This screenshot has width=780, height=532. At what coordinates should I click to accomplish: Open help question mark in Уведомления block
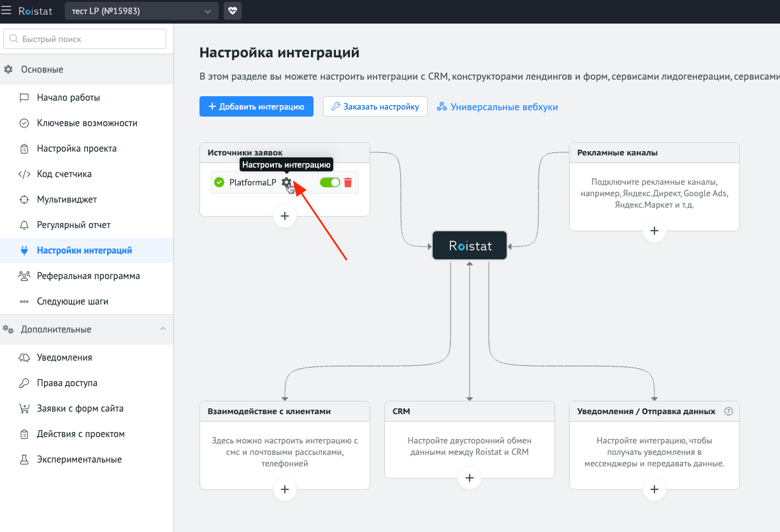[x=729, y=411]
